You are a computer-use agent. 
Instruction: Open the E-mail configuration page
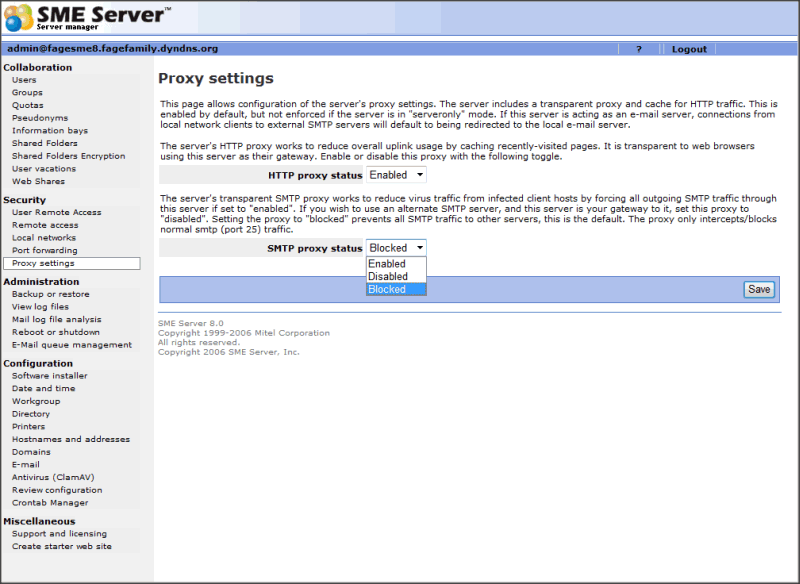[x=26, y=465]
